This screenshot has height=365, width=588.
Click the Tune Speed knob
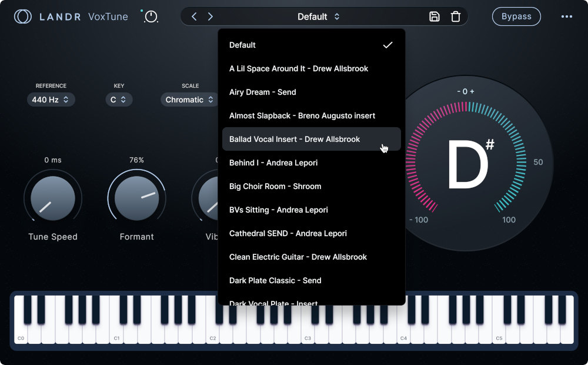pyautogui.click(x=53, y=197)
